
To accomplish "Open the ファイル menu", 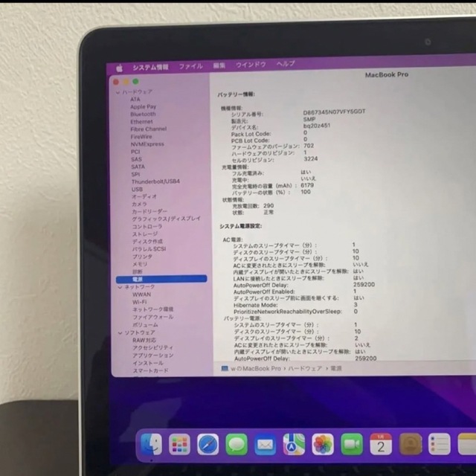I will point(190,66).
